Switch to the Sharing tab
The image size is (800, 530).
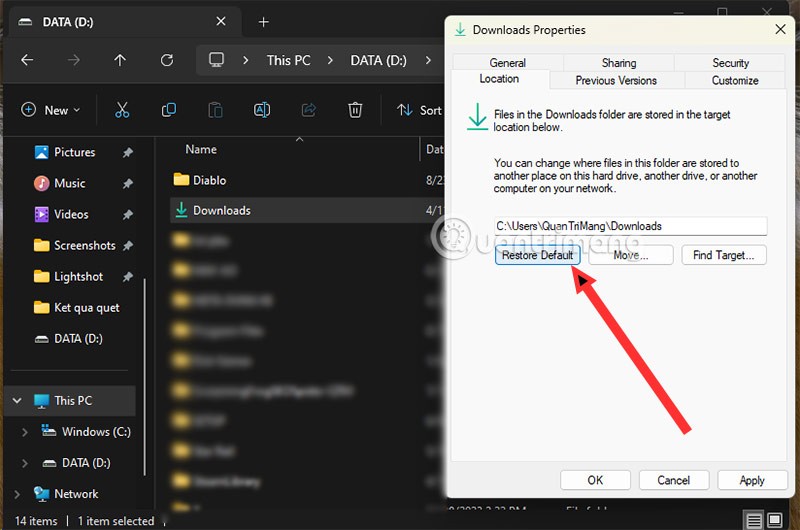click(x=619, y=63)
